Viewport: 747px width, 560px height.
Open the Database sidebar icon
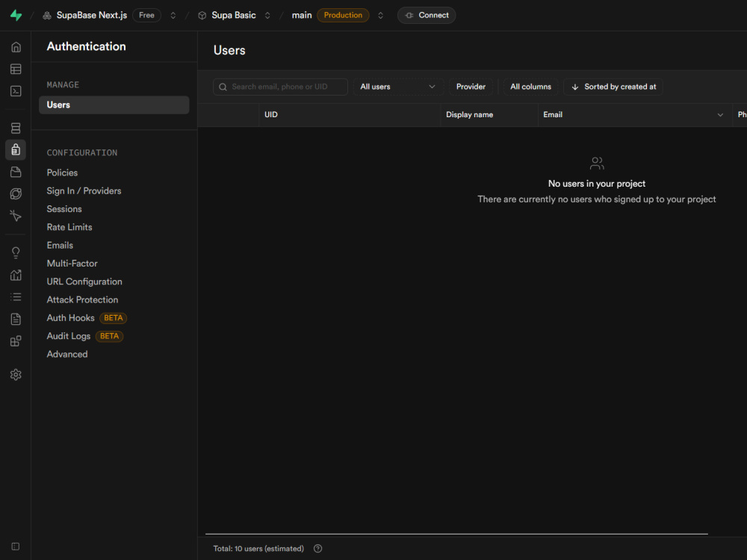tap(16, 128)
